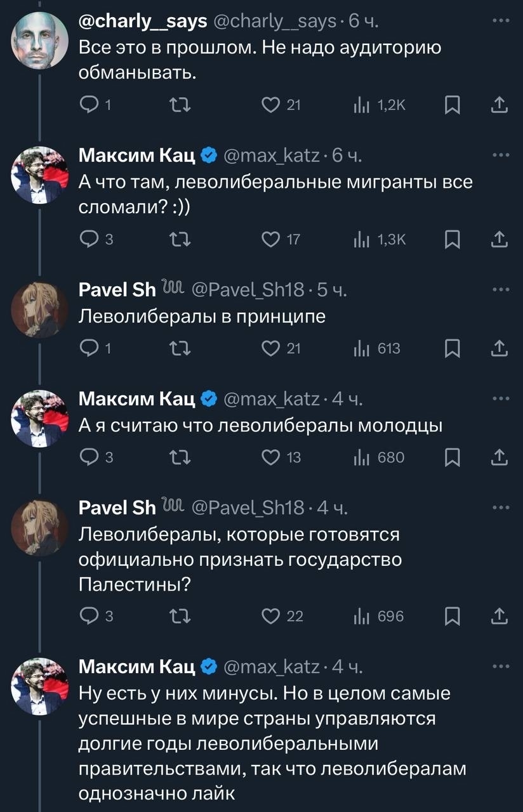Open @charly__says profile avatar

click(x=39, y=39)
